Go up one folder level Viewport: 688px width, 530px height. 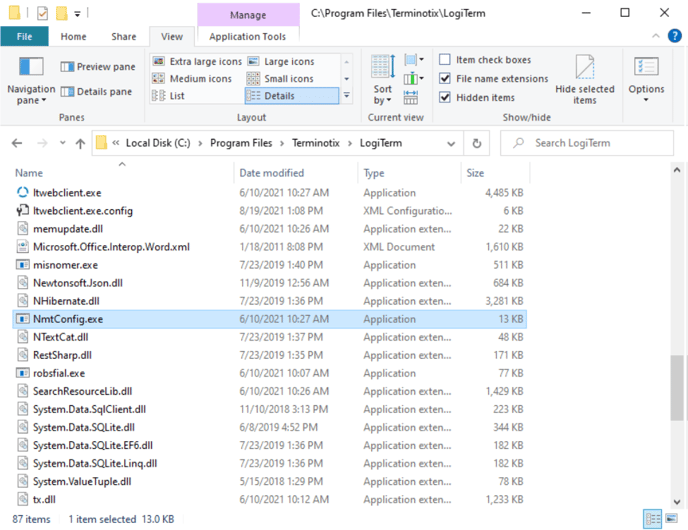tap(80, 143)
